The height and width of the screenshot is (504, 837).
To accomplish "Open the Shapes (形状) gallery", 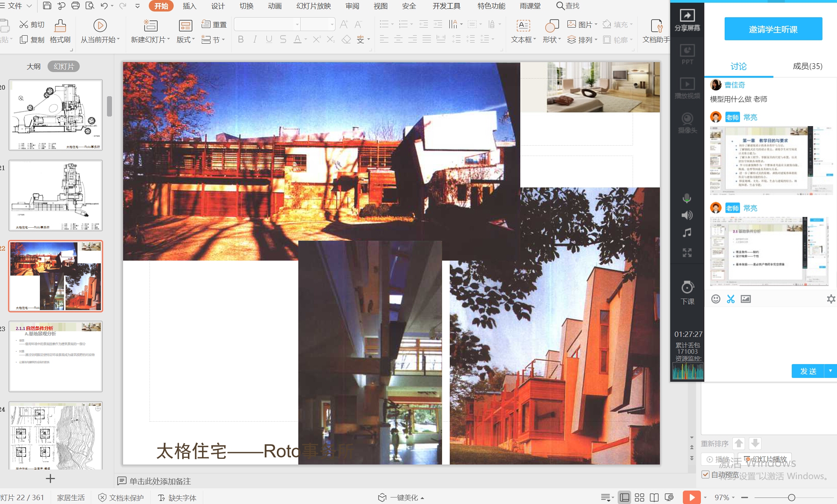I will click(552, 31).
